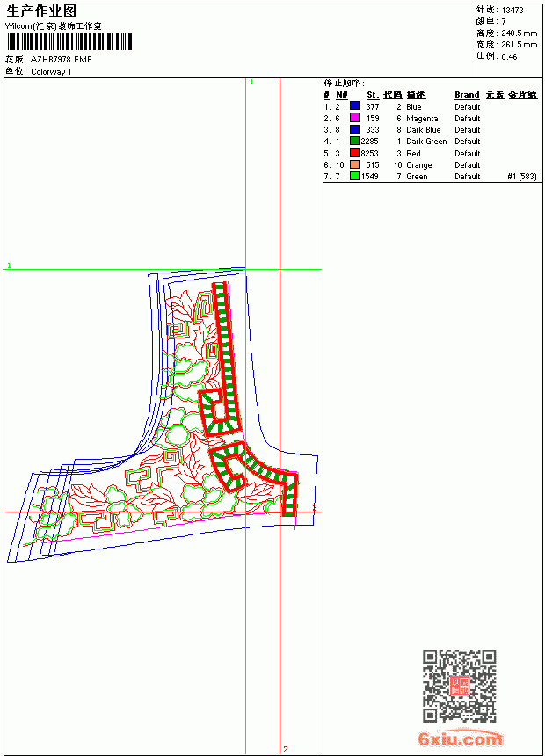Click the red vertical guide line marker 2

point(286,749)
